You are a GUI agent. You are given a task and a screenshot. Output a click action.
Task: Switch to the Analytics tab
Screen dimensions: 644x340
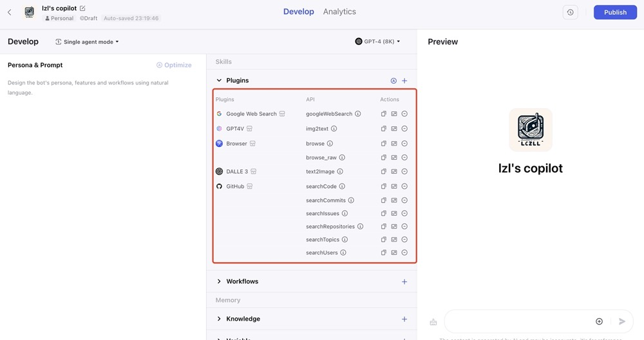[x=339, y=12]
